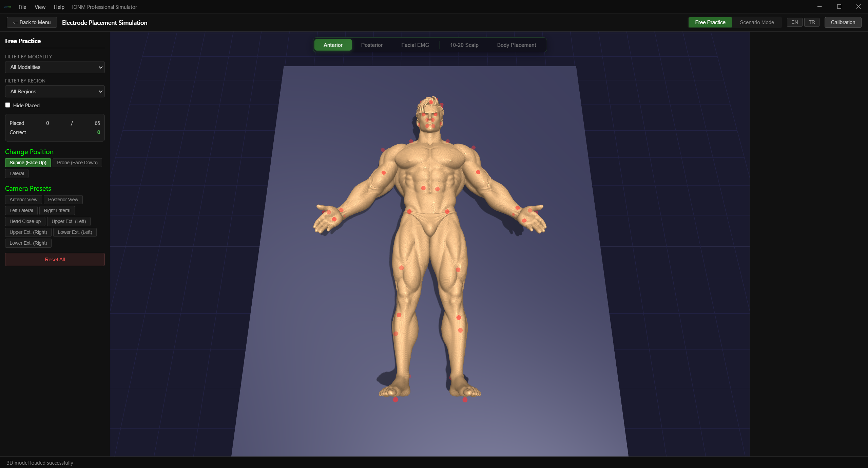
Task: Click Reset All to clear electrodes
Action: (x=55, y=259)
